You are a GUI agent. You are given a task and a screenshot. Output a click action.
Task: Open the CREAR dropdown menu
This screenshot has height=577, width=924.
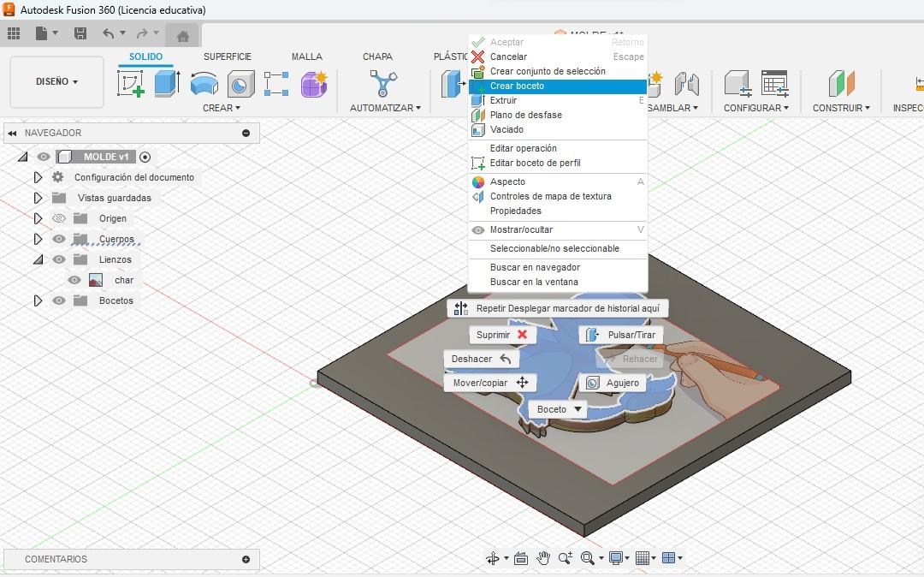click(x=222, y=108)
